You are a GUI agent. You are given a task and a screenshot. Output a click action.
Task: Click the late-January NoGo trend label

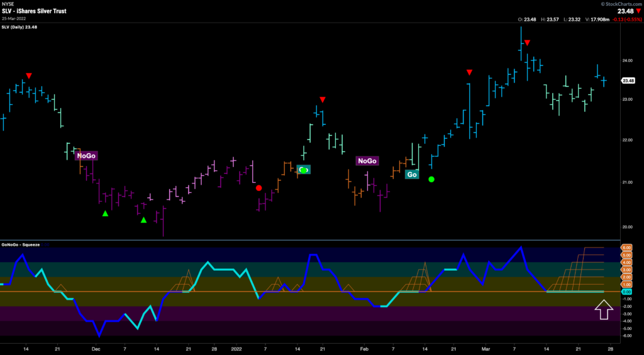point(367,161)
